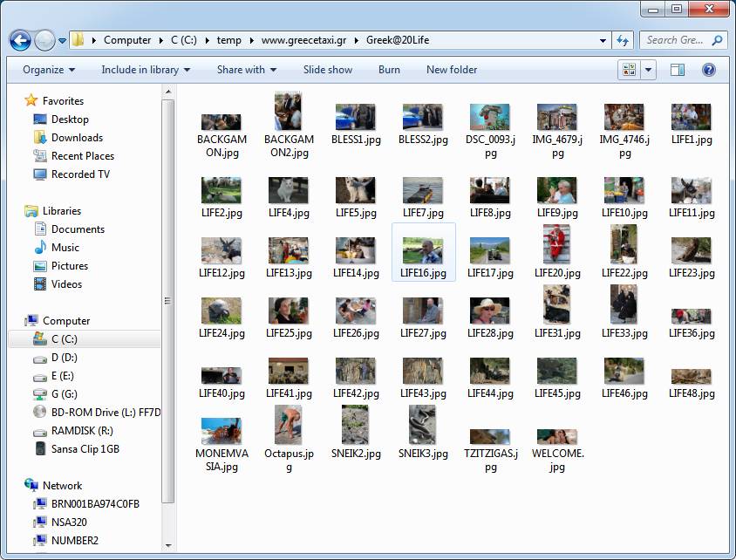Create a New folder
The height and width of the screenshot is (560, 736).
click(452, 70)
